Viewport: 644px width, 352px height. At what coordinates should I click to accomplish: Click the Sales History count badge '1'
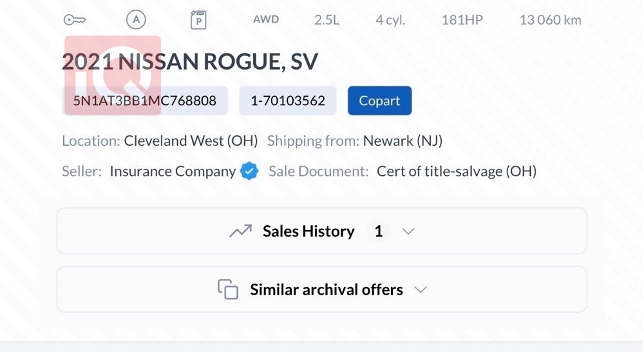coord(379,231)
